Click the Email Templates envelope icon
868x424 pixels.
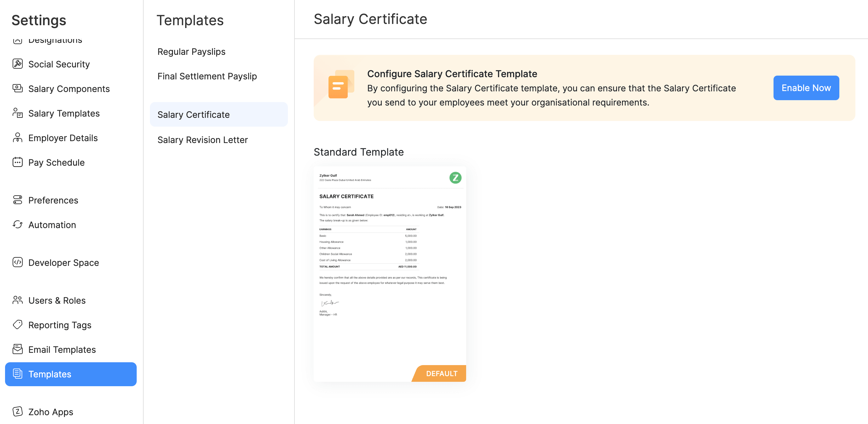(x=18, y=349)
